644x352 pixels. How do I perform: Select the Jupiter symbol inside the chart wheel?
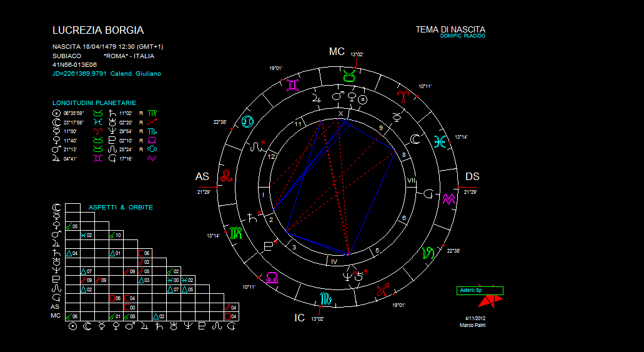317,98
